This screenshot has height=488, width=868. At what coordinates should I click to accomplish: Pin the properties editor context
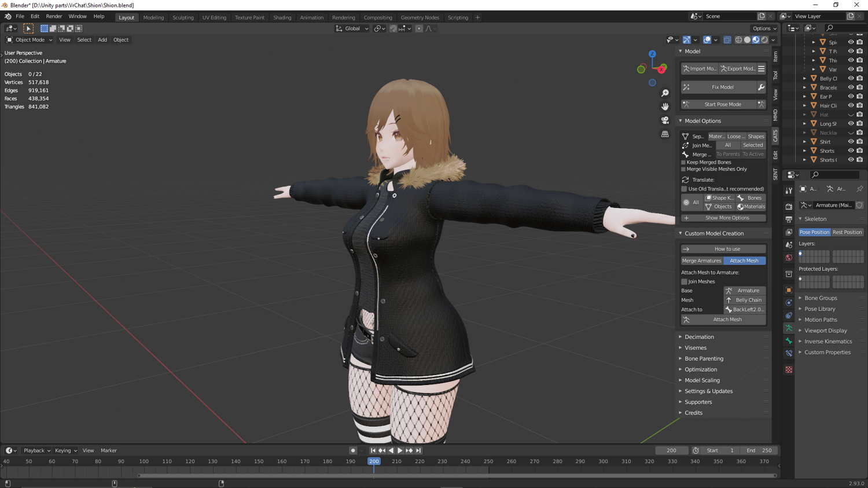[x=860, y=189]
